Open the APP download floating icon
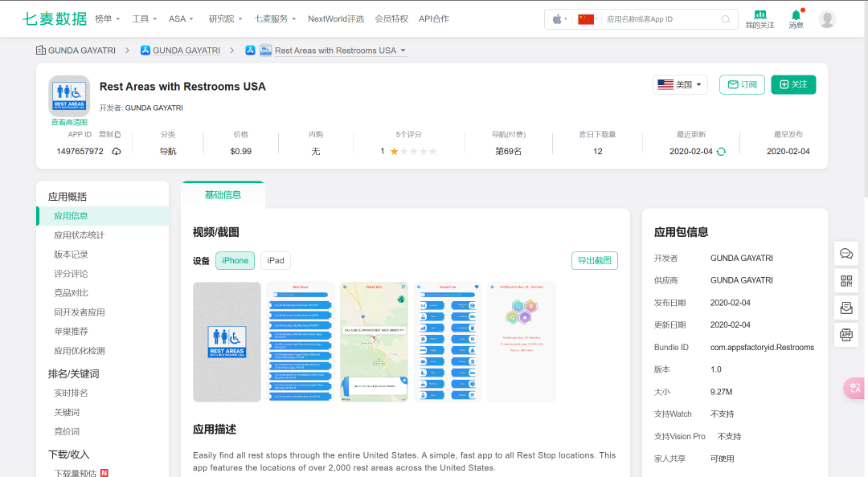 coord(845,335)
